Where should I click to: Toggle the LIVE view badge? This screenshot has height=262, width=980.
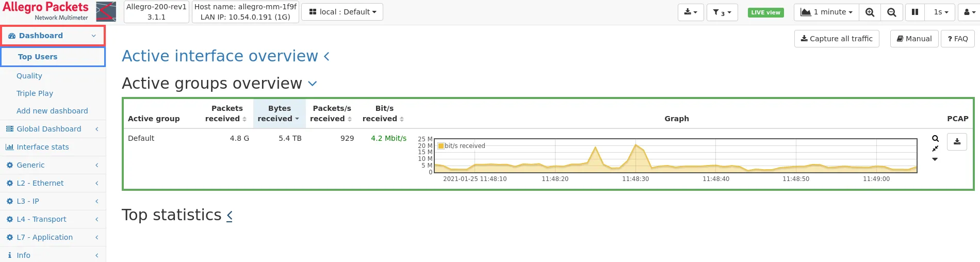tap(765, 12)
